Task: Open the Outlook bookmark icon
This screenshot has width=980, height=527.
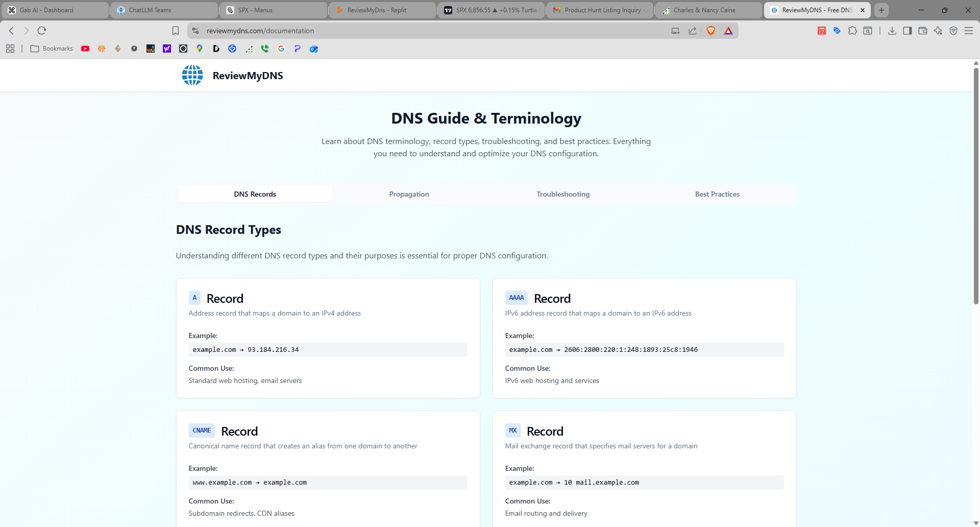Action: [313, 49]
